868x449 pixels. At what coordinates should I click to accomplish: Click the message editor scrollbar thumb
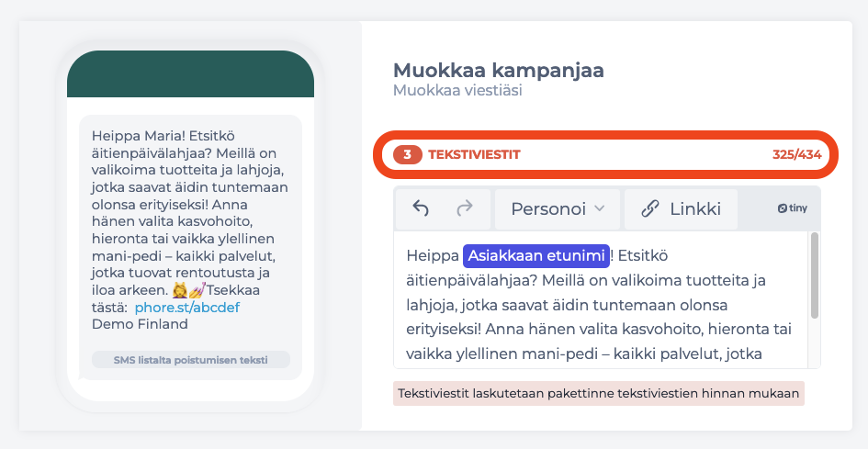coord(814,275)
